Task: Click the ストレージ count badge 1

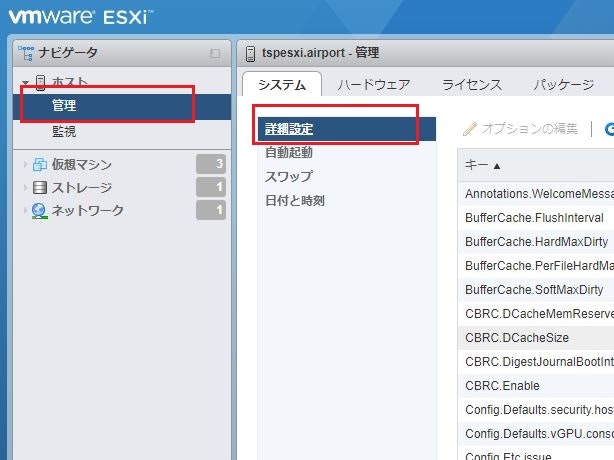Action: [x=211, y=187]
